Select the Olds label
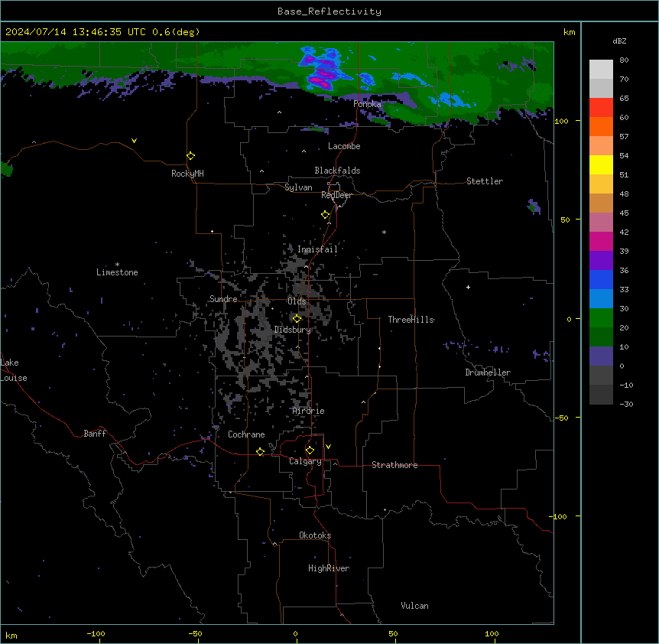Screen dimensions: 659x644 [x=297, y=301]
